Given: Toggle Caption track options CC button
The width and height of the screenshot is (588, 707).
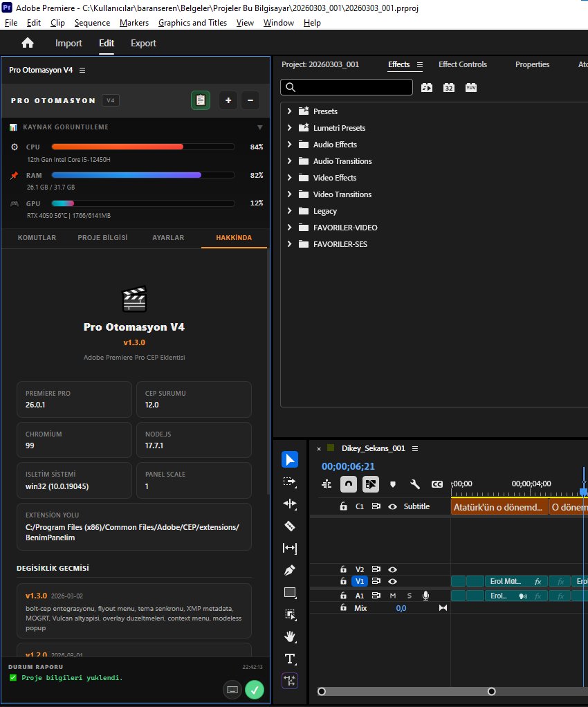Looking at the screenshot, I should pyautogui.click(x=437, y=484).
